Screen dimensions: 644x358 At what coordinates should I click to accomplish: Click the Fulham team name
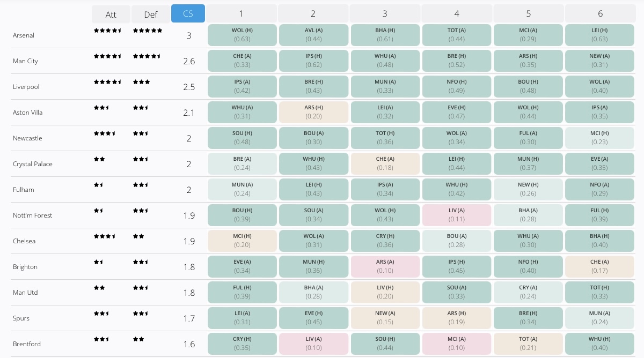point(24,190)
